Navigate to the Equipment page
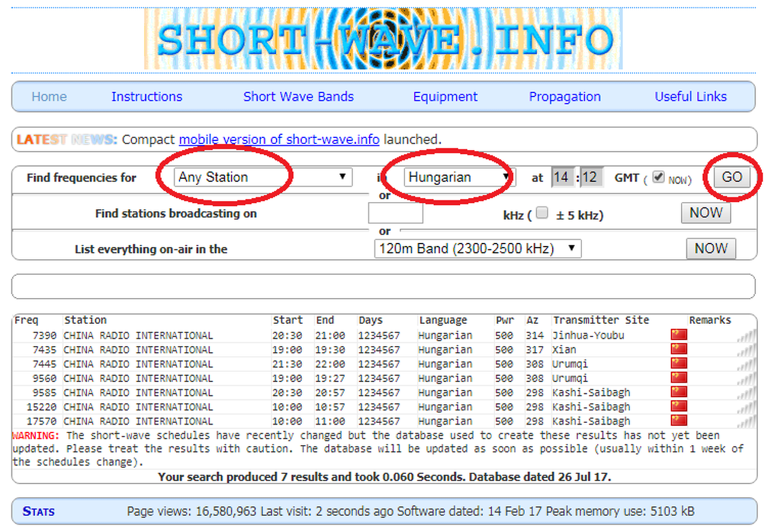The image size is (768, 532). (445, 97)
